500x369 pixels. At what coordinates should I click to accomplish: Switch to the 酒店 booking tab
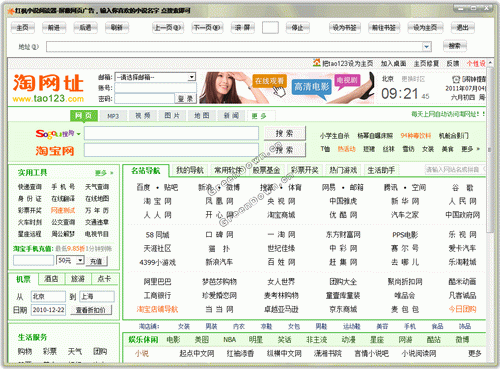pyautogui.click(x=51, y=279)
